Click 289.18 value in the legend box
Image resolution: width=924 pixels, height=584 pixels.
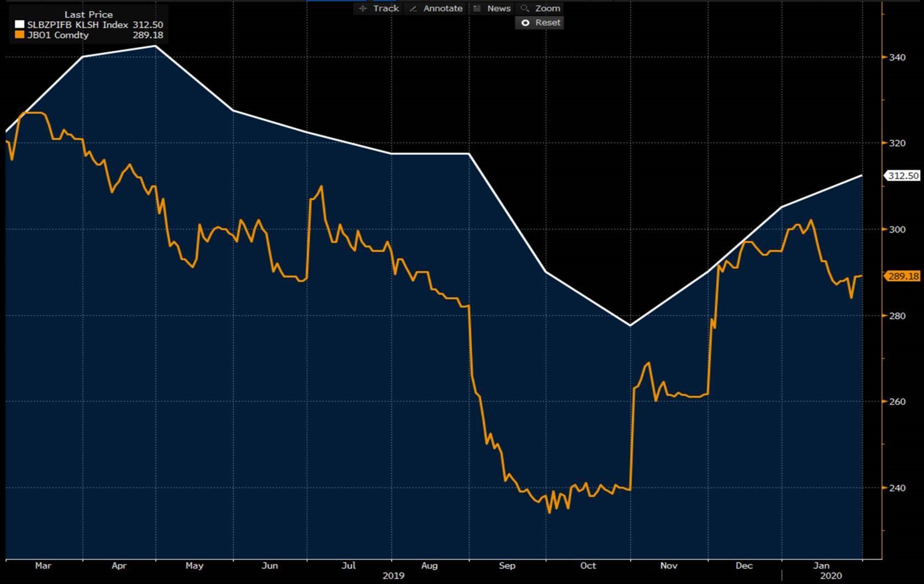coord(148,35)
